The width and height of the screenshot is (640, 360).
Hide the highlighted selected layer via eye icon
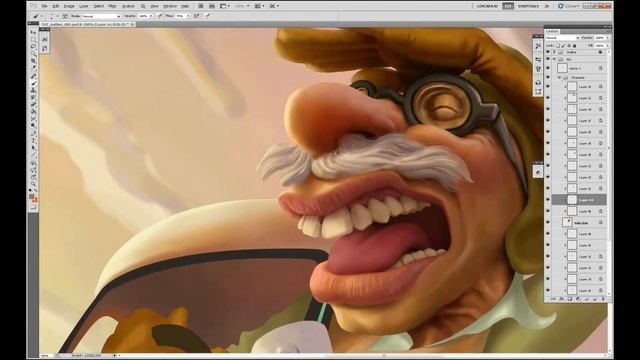pyautogui.click(x=548, y=200)
